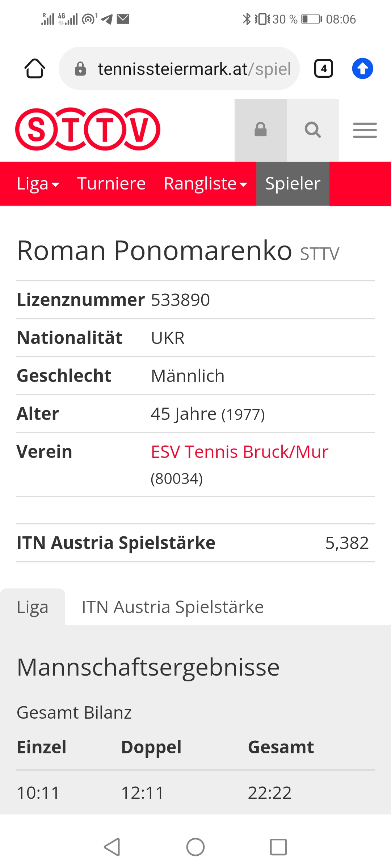
Task: Tap the Android back navigation button
Action: pos(112,847)
